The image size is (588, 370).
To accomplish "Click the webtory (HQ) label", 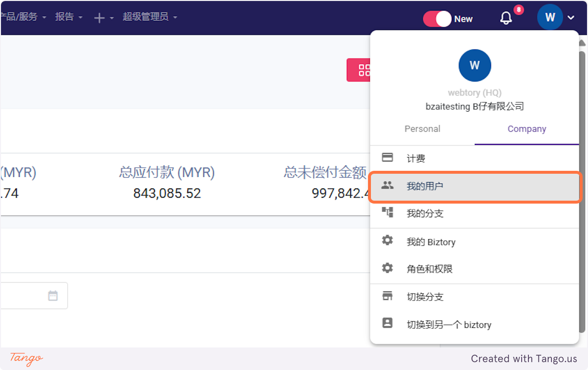I will pos(474,92).
